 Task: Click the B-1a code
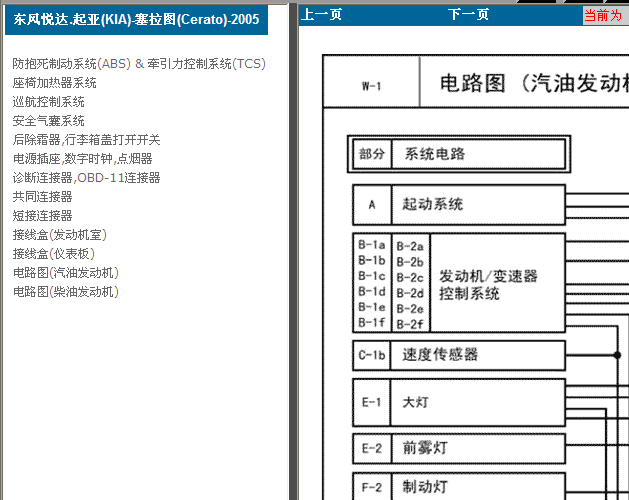[x=372, y=245]
